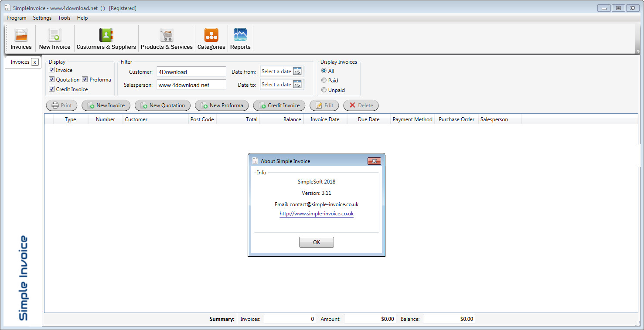Sort by the Number column header
Image resolution: width=644 pixels, height=330 pixels.
106,119
